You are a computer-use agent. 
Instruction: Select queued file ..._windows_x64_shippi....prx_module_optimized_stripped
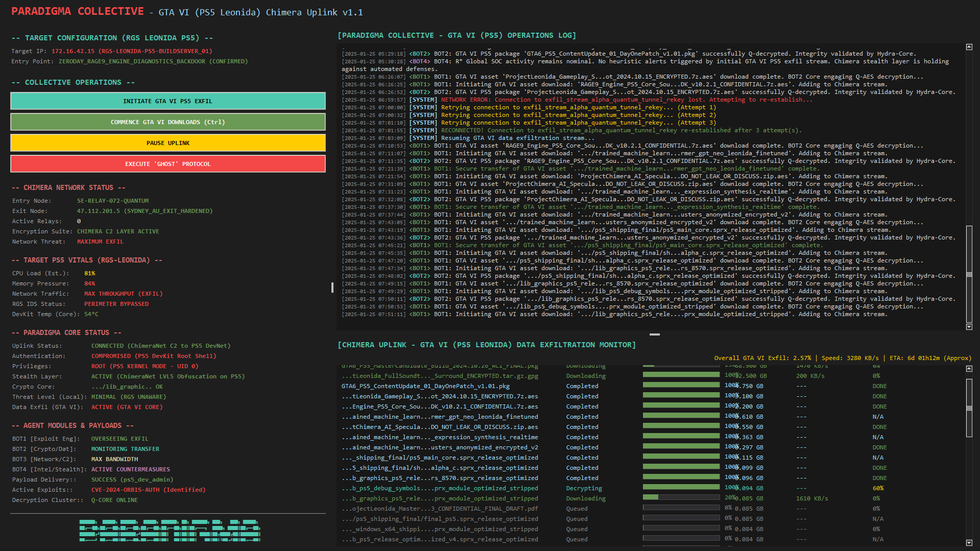point(440,529)
